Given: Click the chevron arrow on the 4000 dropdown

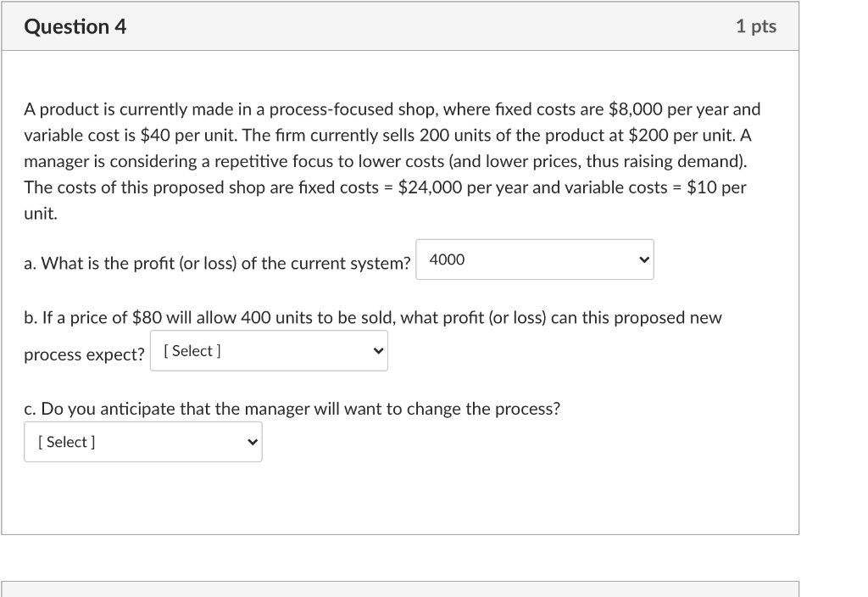Looking at the screenshot, I should (643, 259).
